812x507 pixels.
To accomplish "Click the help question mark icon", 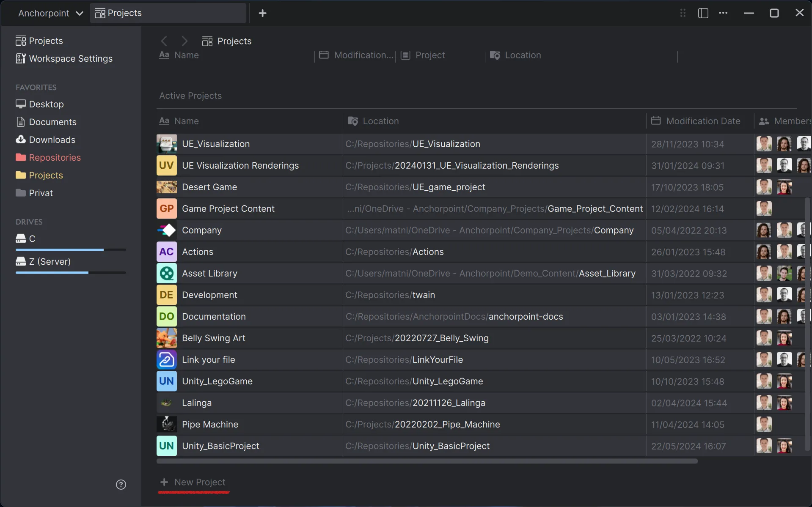I will pos(121,485).
